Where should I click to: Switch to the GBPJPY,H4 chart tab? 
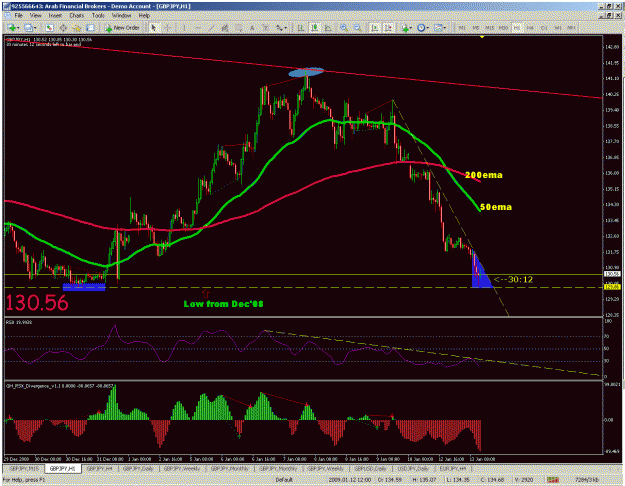(x=100, y=468)
